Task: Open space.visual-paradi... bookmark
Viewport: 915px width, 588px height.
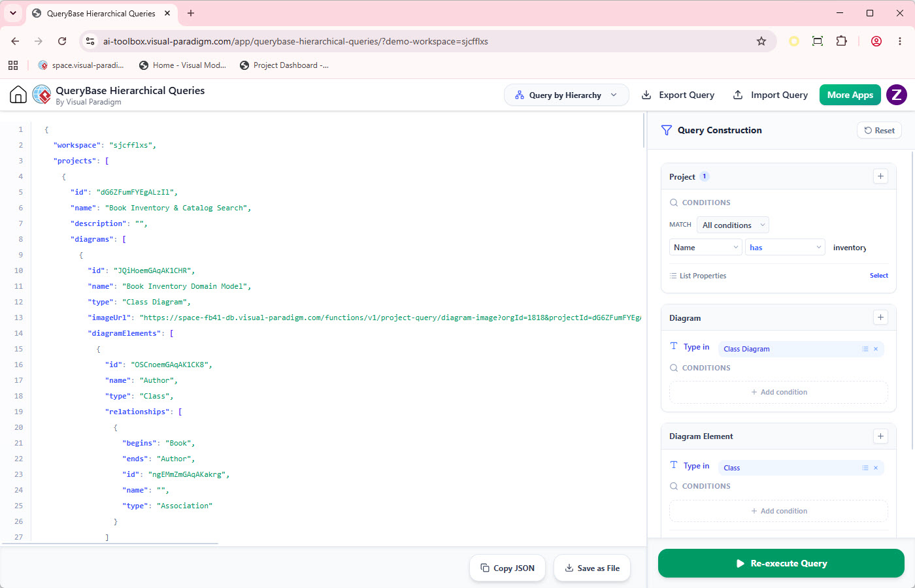Action: [x=81, y=65]
